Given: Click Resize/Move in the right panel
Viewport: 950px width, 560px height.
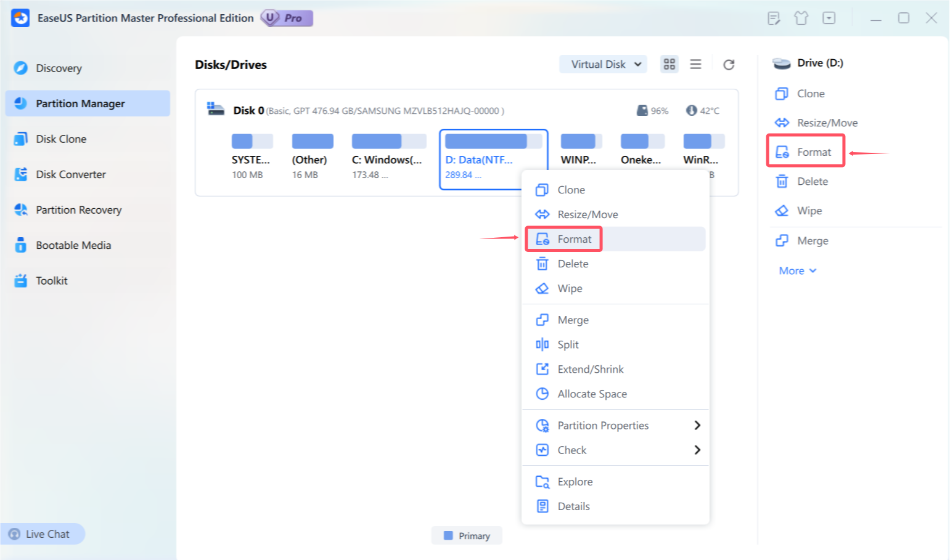Looking at the screenshot, I should coord(816,123).
